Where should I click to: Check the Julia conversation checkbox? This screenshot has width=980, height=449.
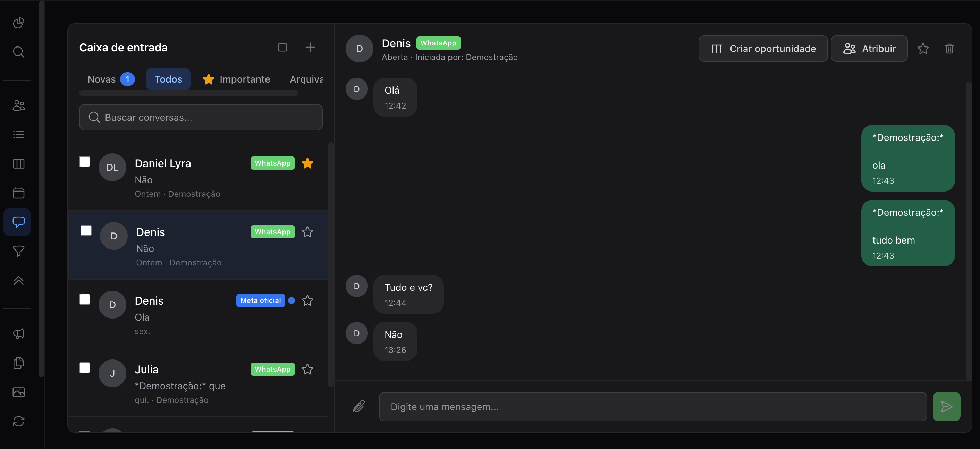click(84, 368)
